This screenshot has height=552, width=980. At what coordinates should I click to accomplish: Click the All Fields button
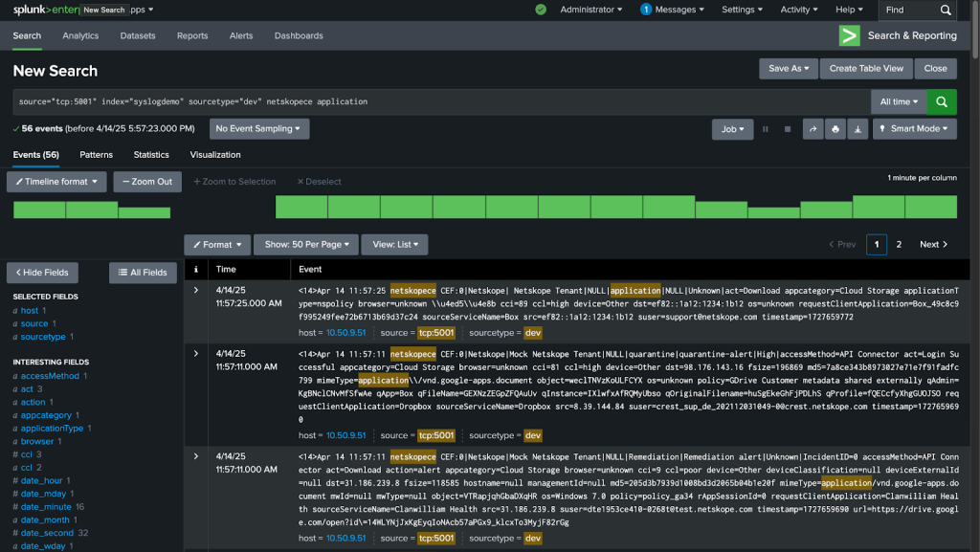[x=144, y=273]
